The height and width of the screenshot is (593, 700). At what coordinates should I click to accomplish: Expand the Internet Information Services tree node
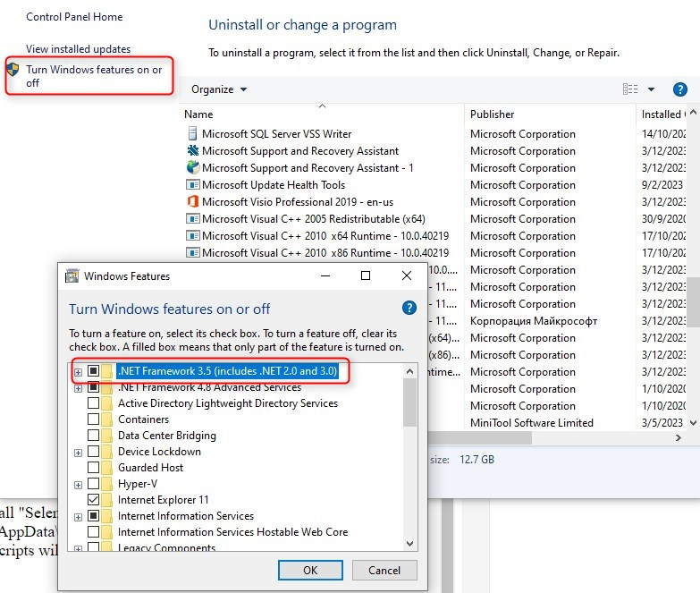78,517
